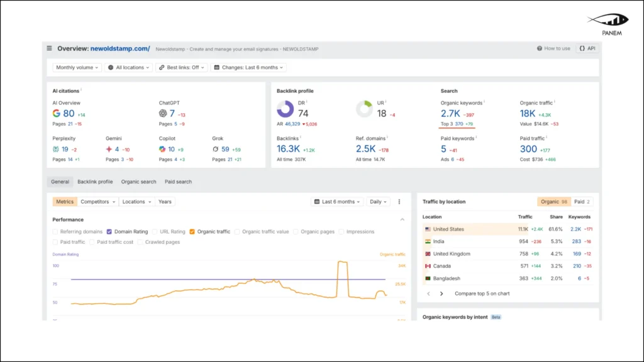Click the Gemini star icon
Viewport: 644px width, 362px height.
(x=109, y=150)
